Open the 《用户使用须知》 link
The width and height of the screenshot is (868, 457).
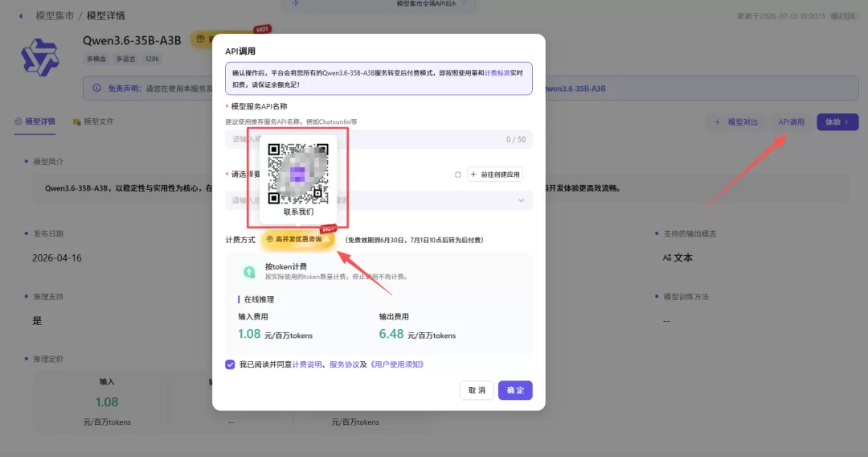pyautogui.click(x=397, y=364)
